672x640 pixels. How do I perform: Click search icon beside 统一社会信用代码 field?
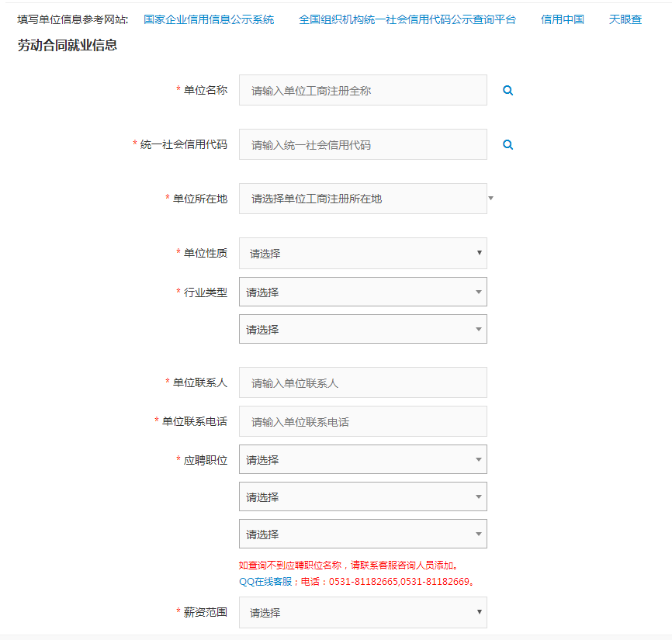coord(507,145)
